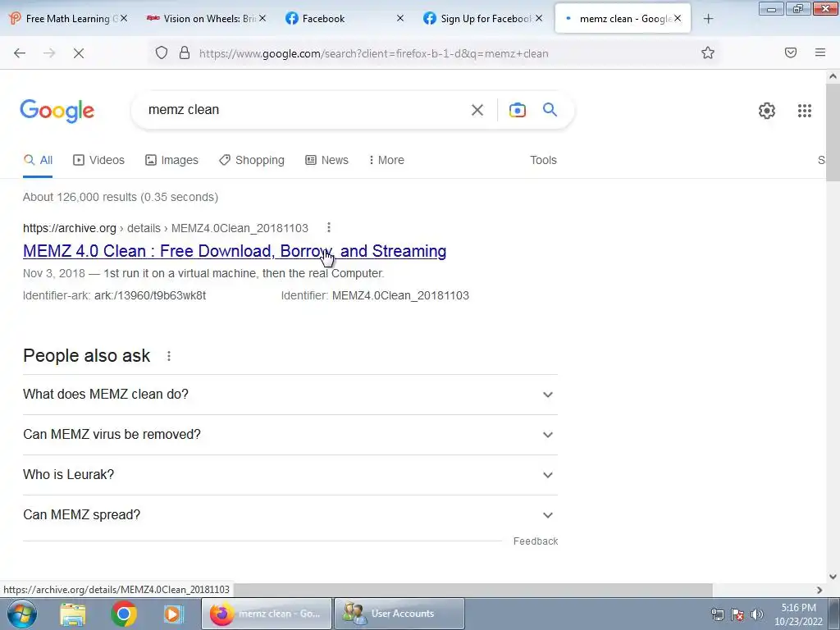Launch Chrome from taskbar
840x630 pixels.
click(123, 614)
